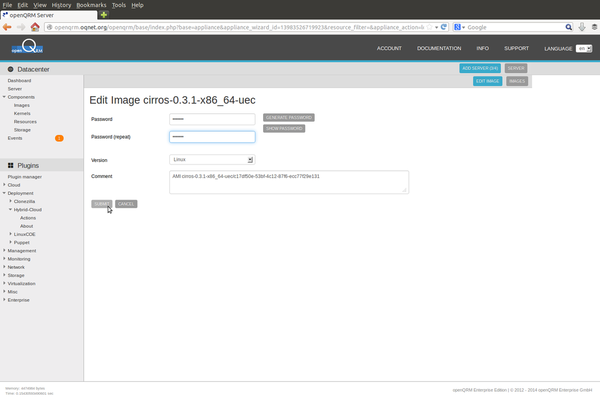This screenshot has width=600, height=397.
Task: Open a new tab with plus icon
Action: pyautogui.click(x=104, y=15)
